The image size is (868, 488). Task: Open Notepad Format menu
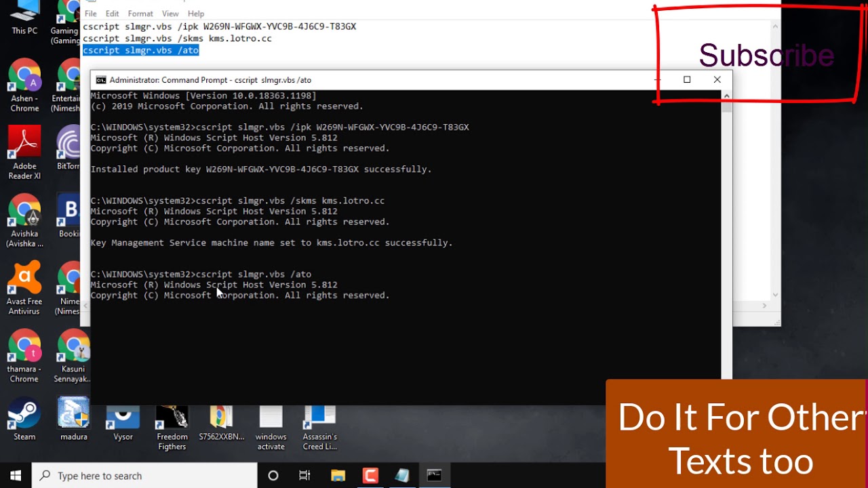point(140,14)
